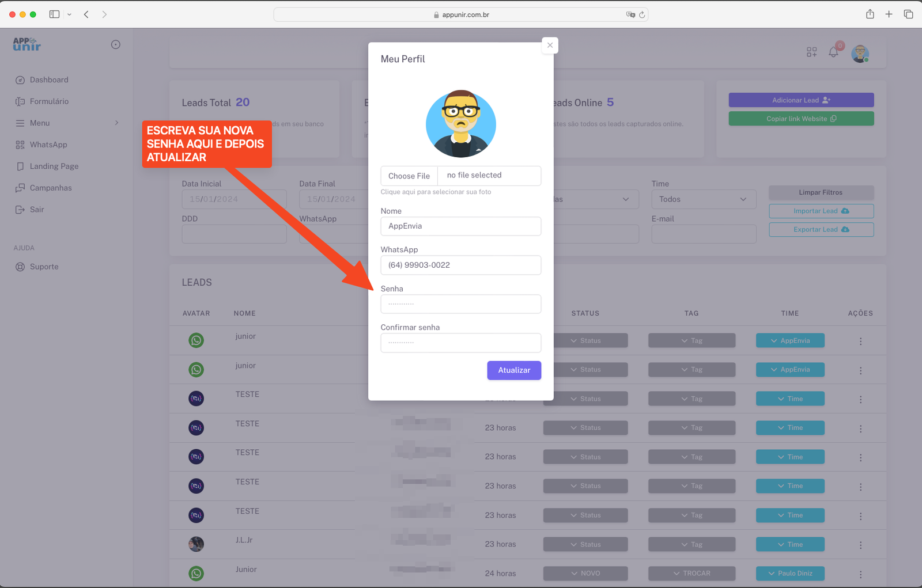The height and width of the screenshot is (588, 922).
Task: Go to Dashboard in sidebar
Action: pyautogui.click(x=49, y=80)
